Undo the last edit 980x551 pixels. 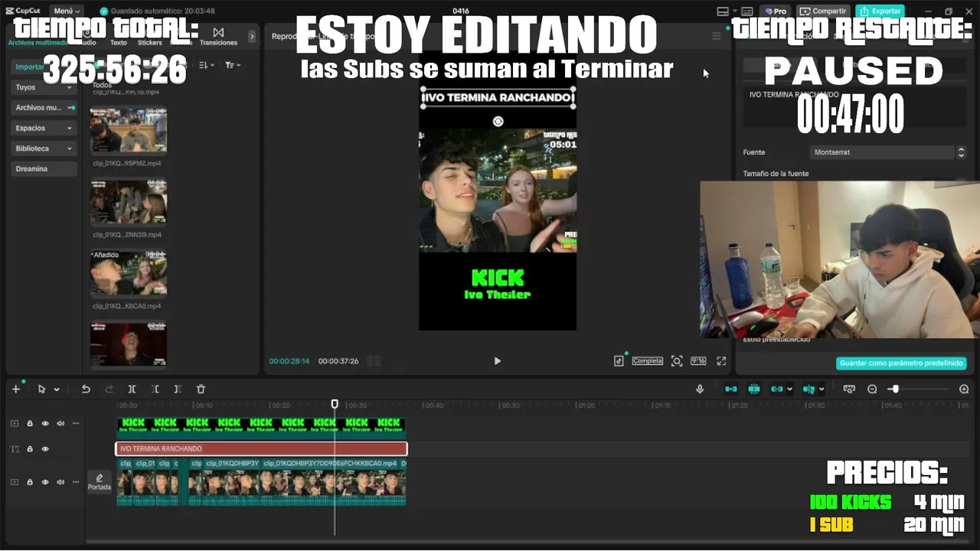tap(86, 389)
